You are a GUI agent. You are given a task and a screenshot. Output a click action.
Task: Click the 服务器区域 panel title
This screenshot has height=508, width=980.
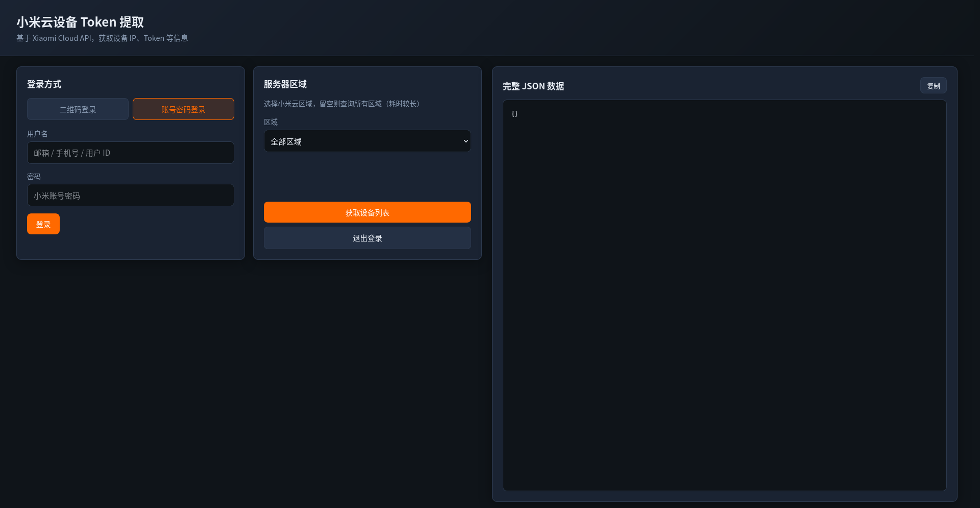click(285, 84)
